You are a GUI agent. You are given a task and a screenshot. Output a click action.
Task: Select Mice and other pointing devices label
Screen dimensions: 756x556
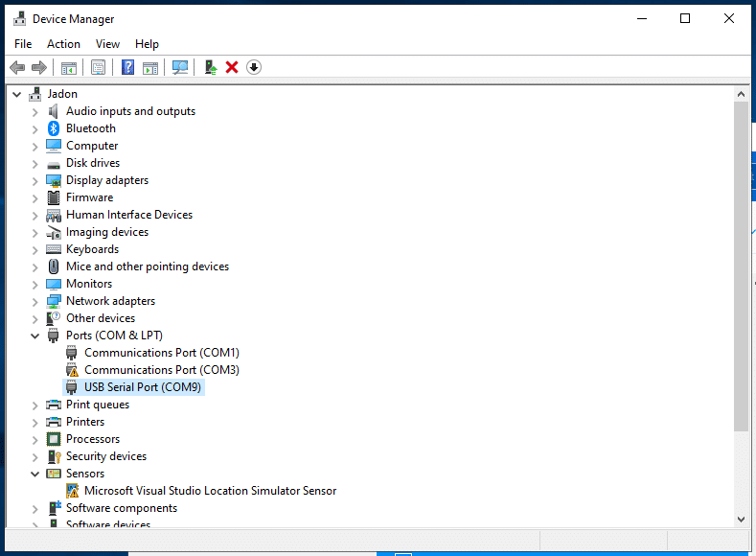148,266
